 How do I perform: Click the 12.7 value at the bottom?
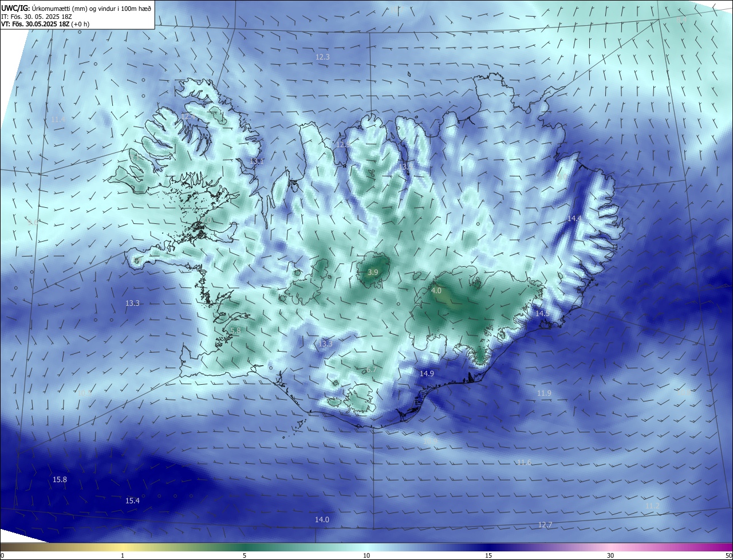545,525
